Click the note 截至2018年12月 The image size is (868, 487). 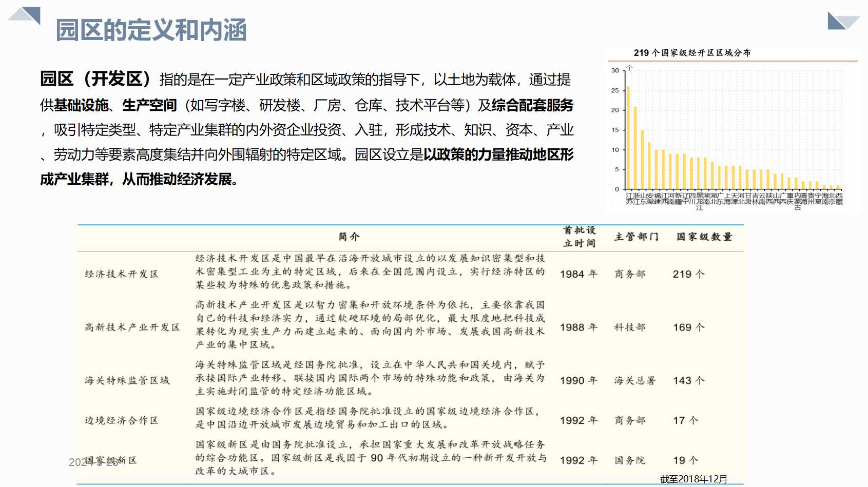point(694,478)
